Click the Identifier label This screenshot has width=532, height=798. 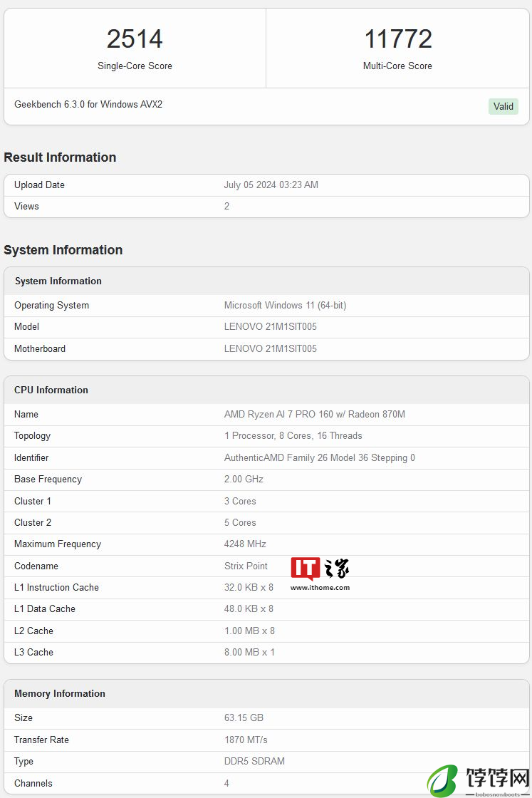[x=31, y=457]
